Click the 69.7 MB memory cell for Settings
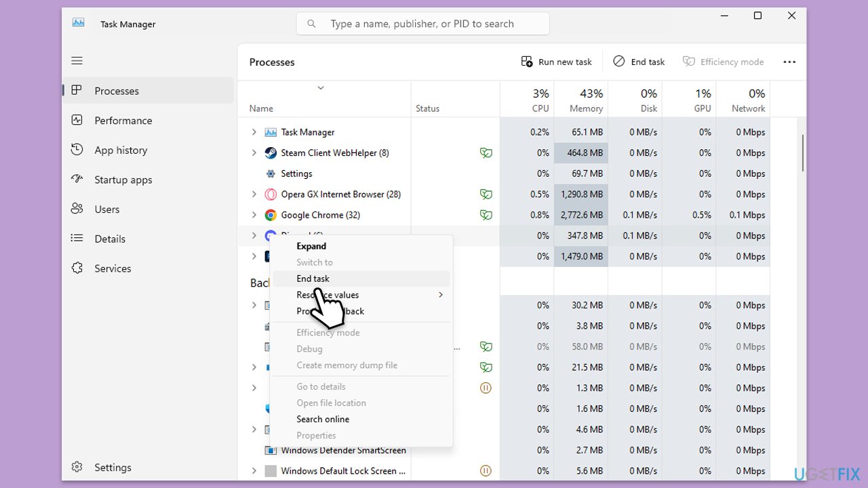This screenshot has height=488, width=868. click(x=581, y=174)
